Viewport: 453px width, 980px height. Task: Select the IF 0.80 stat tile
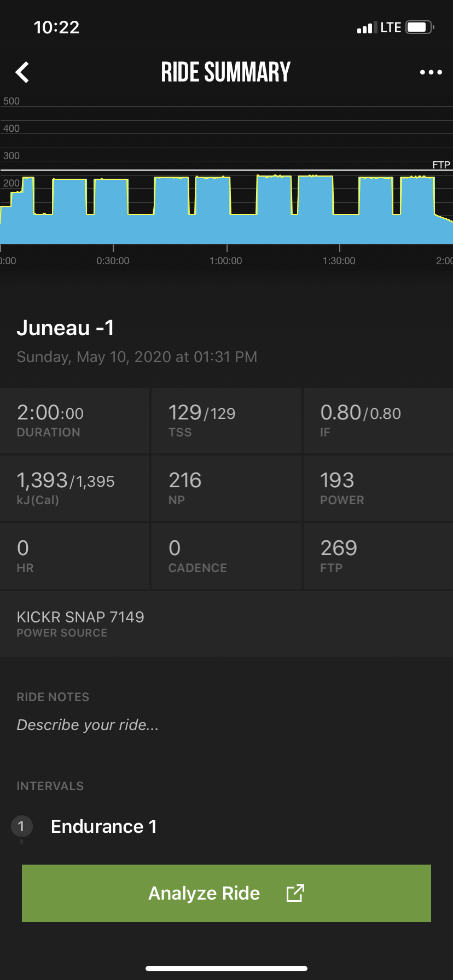coord(377,421)
